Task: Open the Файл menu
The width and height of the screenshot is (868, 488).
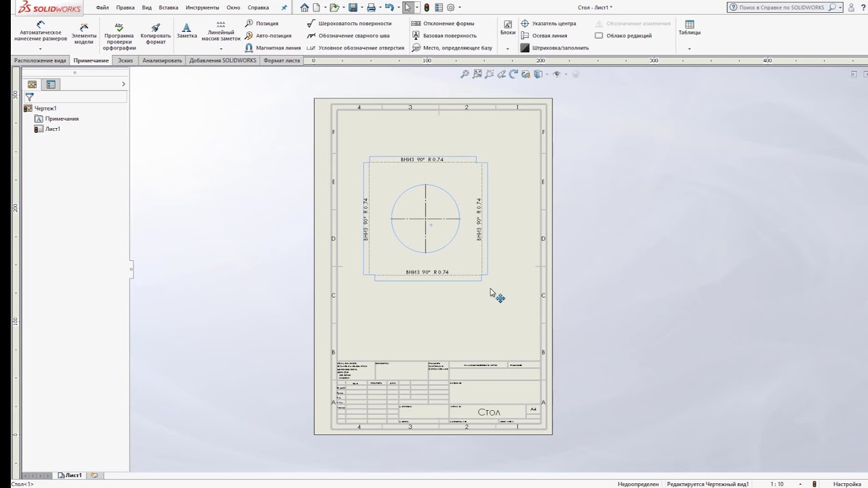Action: pyautogui.click(x=102, y=7)
